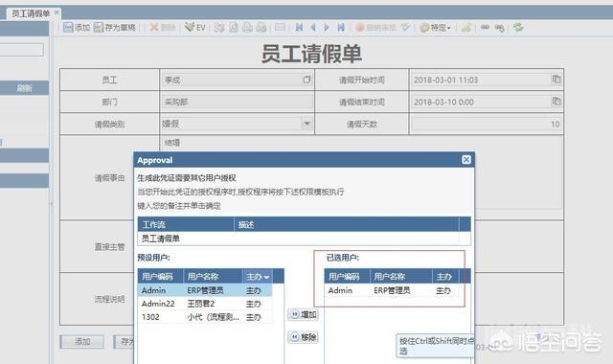Click the EV toolbar button
This screenshot has height=364, width=613.
[x=195, y=28]
